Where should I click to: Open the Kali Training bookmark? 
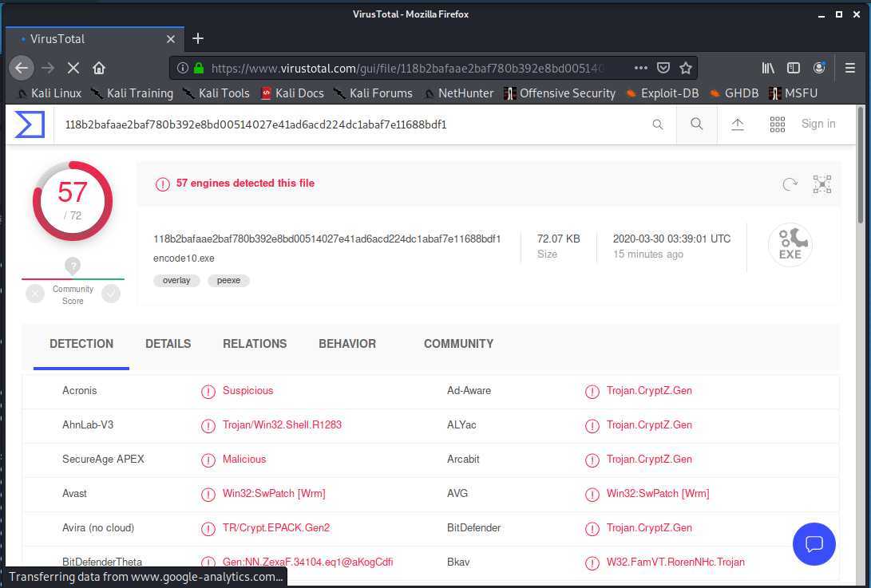pos(133,93)
